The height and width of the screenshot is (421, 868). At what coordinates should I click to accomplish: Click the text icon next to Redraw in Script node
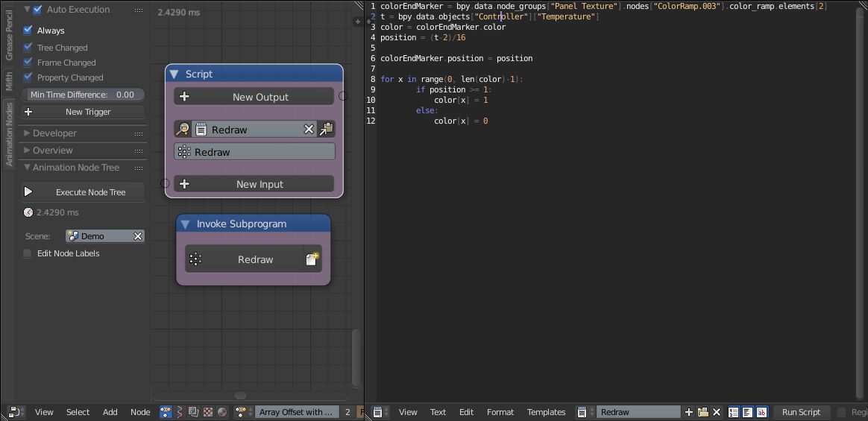(201, 130)
